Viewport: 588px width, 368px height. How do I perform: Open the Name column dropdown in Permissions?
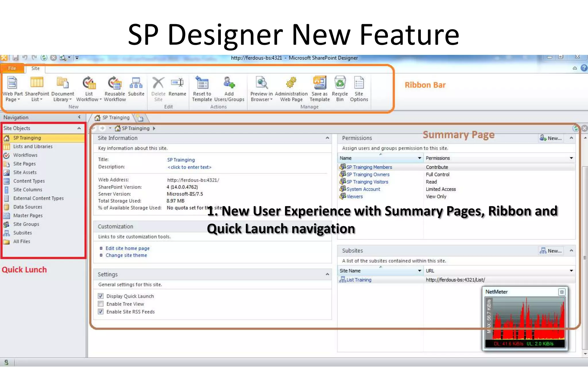[419, 158]
